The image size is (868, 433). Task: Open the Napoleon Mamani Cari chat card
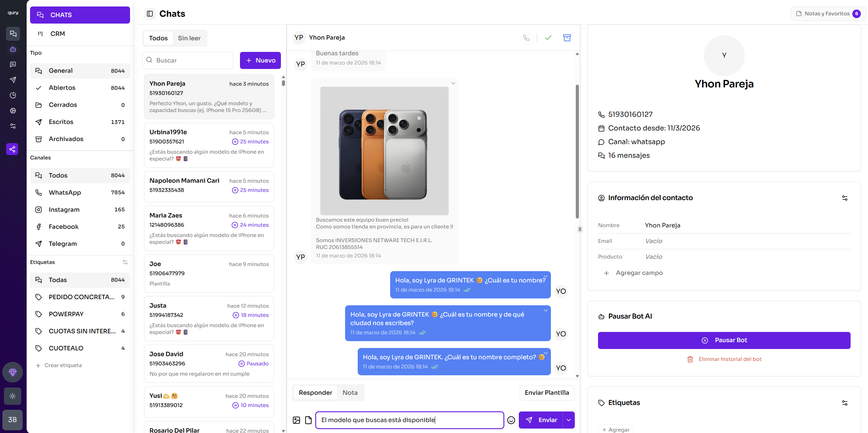coord(209,187)
